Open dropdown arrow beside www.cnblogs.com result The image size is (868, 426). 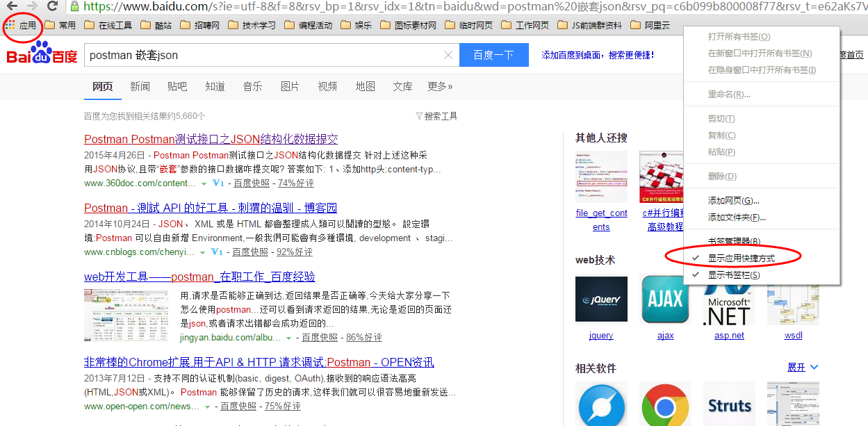[204, 252]
